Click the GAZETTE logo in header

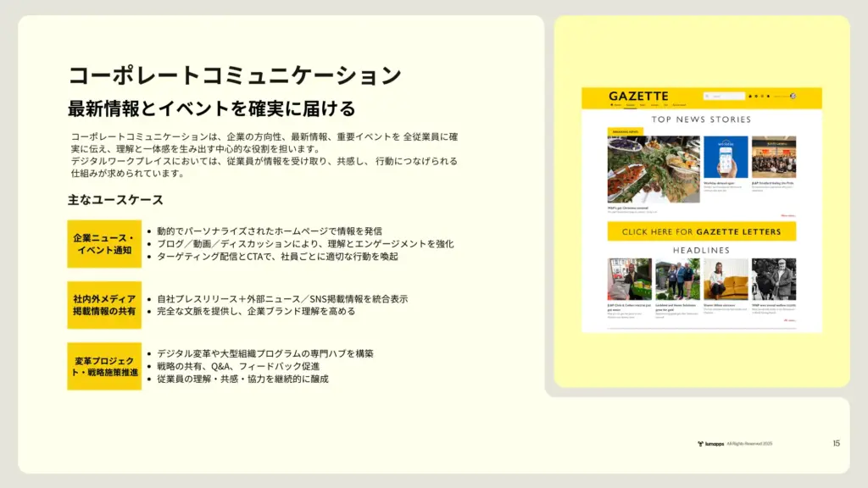click(638, 96)
